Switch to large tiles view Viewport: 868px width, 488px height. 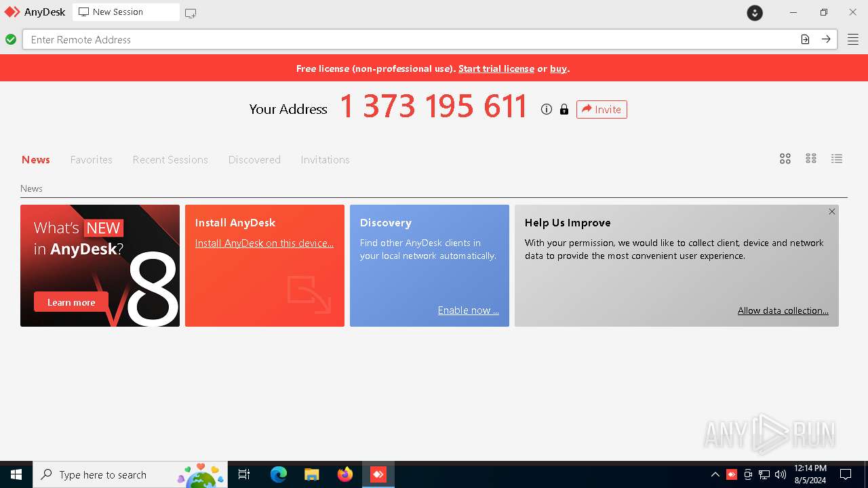point(785,159)
